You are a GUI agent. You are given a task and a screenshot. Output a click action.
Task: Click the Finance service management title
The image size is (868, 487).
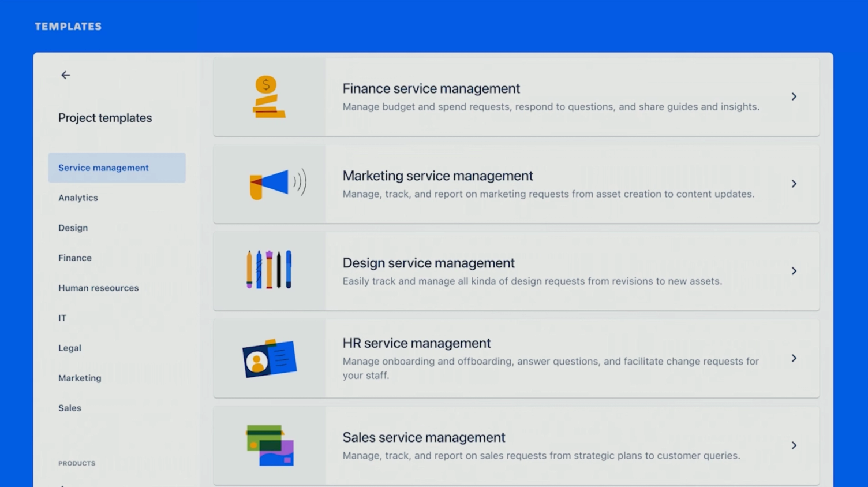(431, 88)
